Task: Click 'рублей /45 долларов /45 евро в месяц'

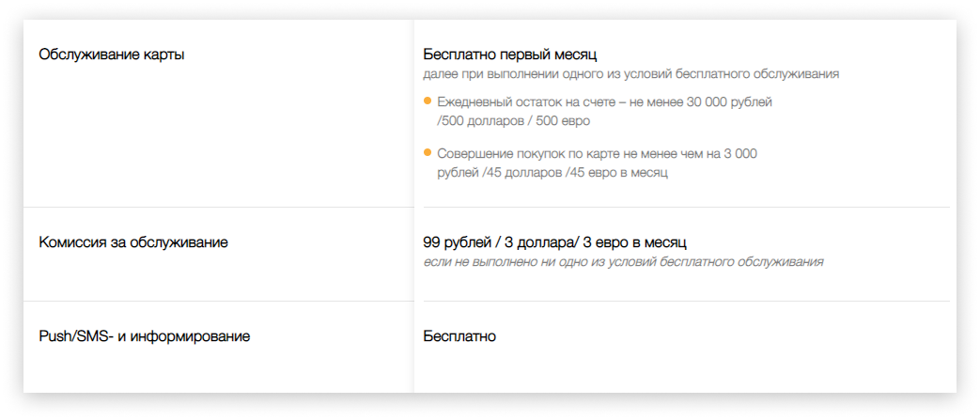Action: pos(552,173)
